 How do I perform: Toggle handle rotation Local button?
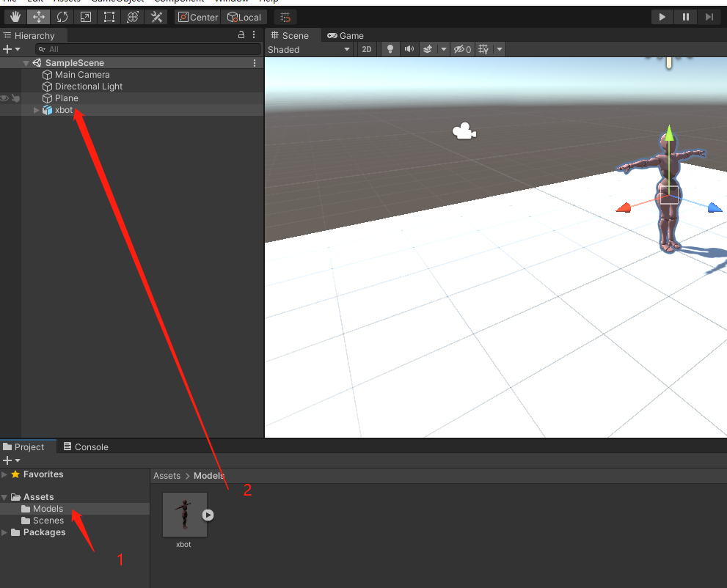click(244, 17)
